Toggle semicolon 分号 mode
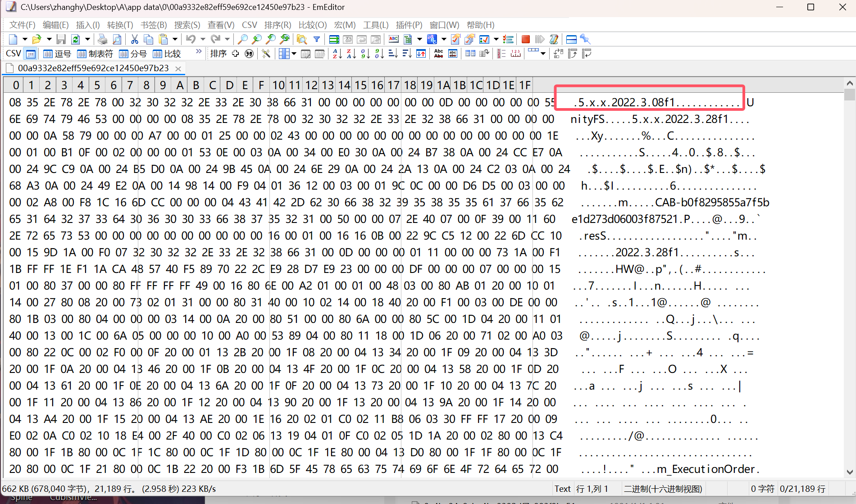The height and width of the screenshot is (504, 856). 133,54
